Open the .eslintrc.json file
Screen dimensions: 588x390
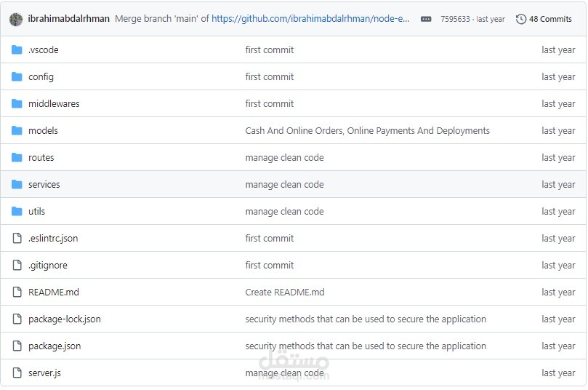pos(53,239)
